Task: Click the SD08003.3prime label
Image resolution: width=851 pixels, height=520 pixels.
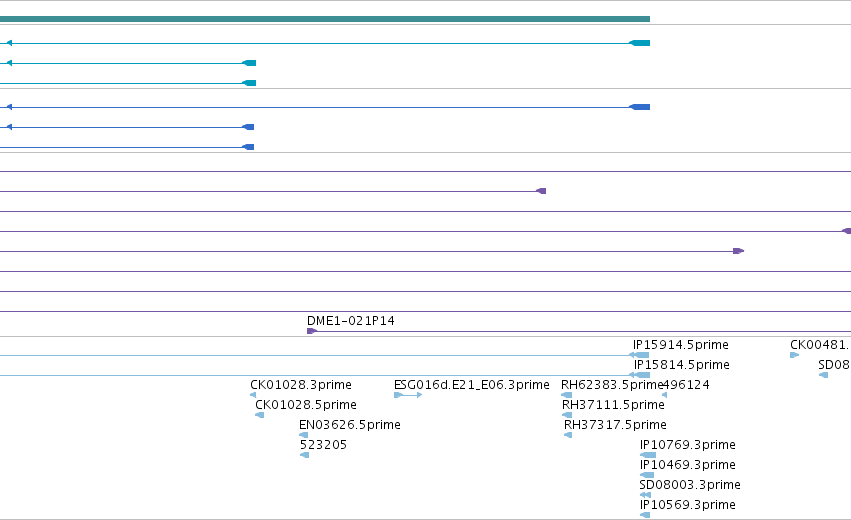Action: tap(690, 485)
